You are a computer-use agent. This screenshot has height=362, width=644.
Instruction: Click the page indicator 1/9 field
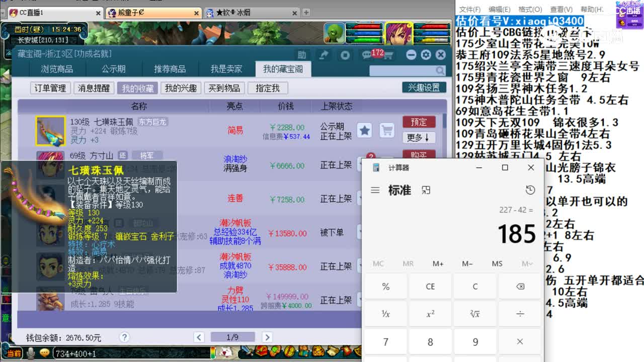click(233, 337)
